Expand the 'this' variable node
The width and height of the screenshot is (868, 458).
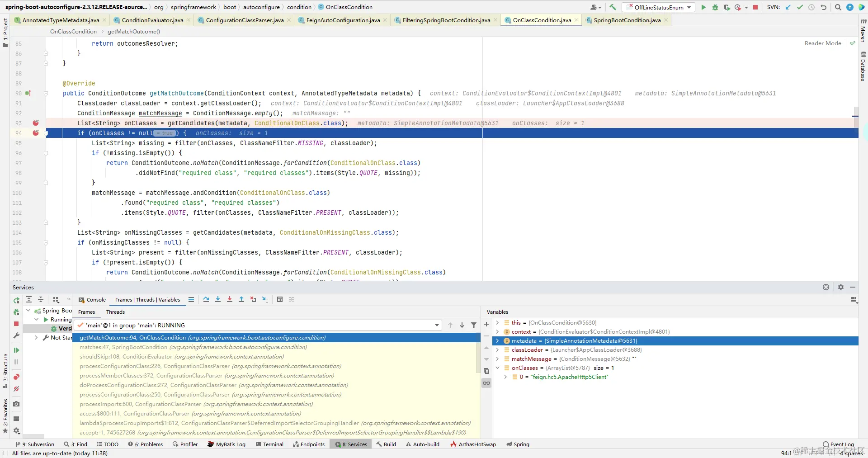(x=498, y=323)
